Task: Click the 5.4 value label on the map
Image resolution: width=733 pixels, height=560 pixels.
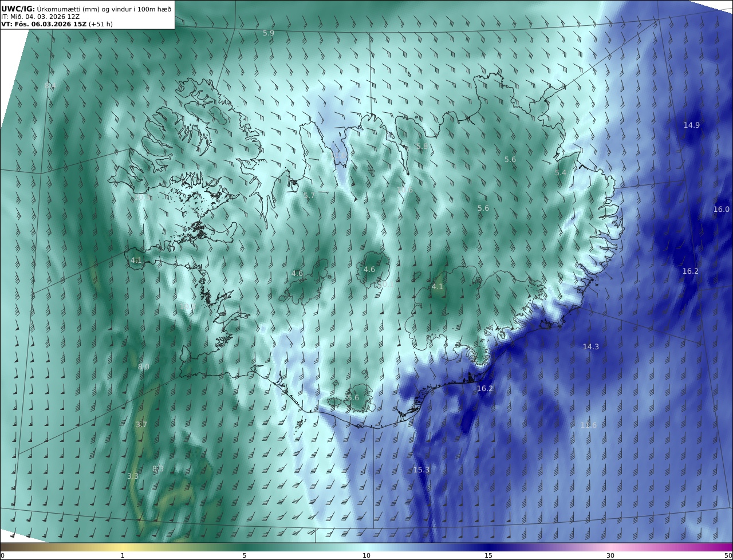Action: 561,173
